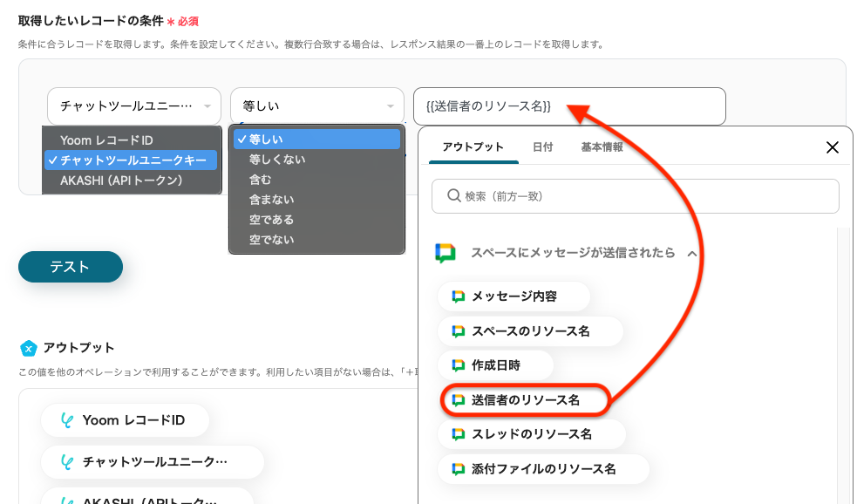This screenshot has width=857, height=504.
Task: Click the テスト button
Action: [71, 267]
